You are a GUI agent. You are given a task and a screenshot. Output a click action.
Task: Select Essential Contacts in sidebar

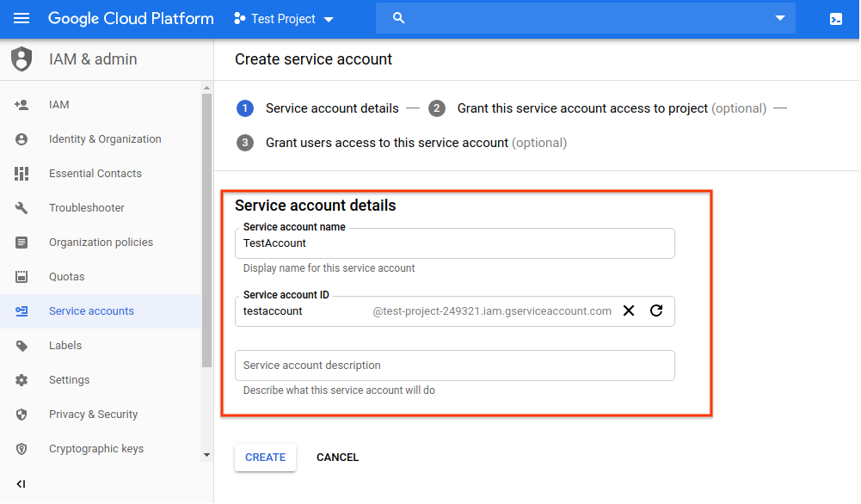coord(95,174)
